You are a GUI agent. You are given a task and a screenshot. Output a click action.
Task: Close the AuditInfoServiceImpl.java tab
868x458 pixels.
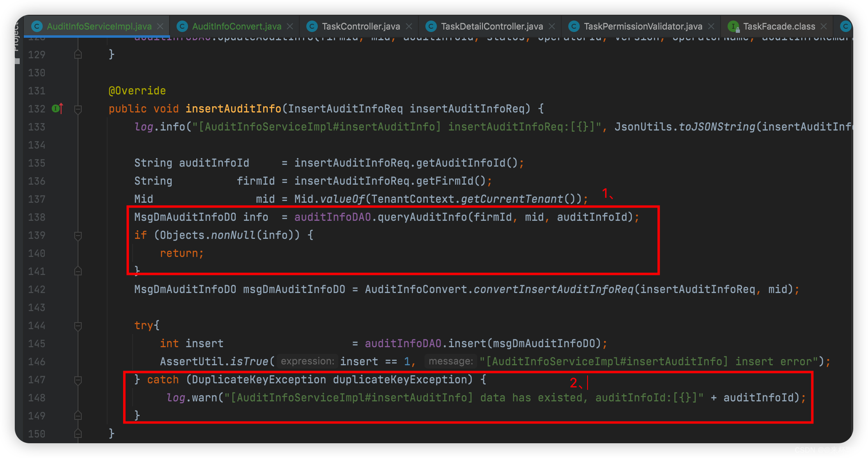(x=160, y=26)
